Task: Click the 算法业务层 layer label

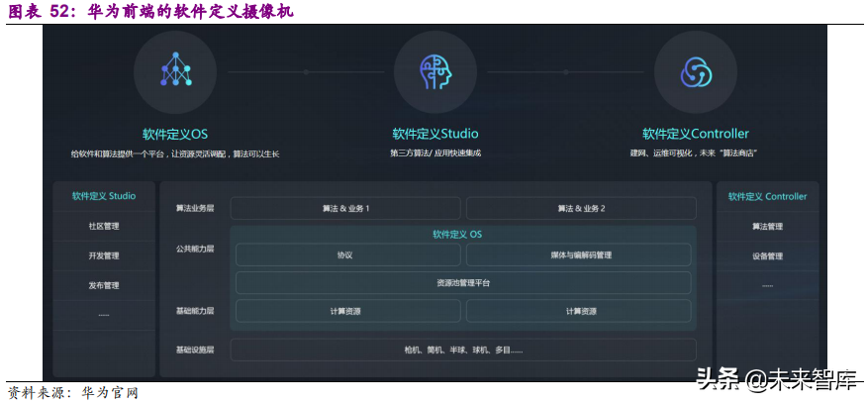Action: (x=195, y=209)
